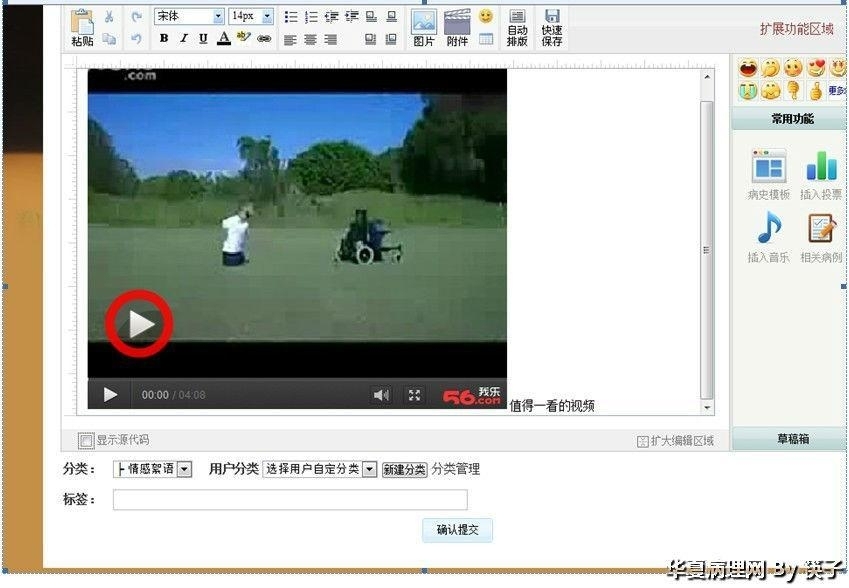Toggle italic formatting
The width and height of the screenshot is (849, 588).
pos(184,38)
